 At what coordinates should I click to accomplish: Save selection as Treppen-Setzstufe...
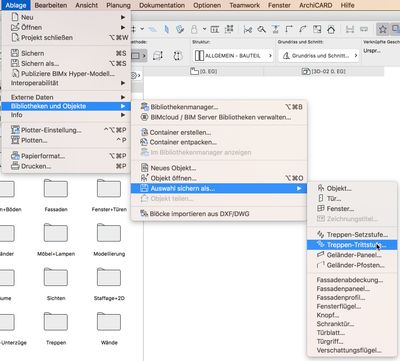[x=352, y=235]
